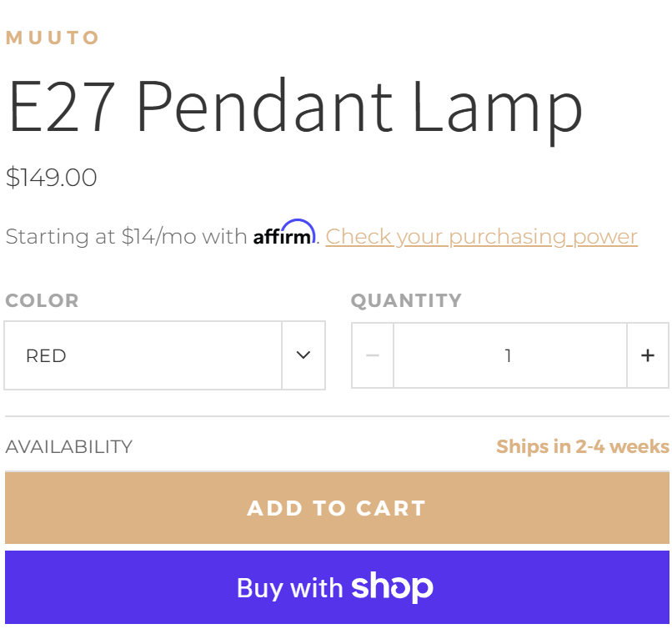Focus the quantity number input field

pyautogui.click(x=509, y=356)
